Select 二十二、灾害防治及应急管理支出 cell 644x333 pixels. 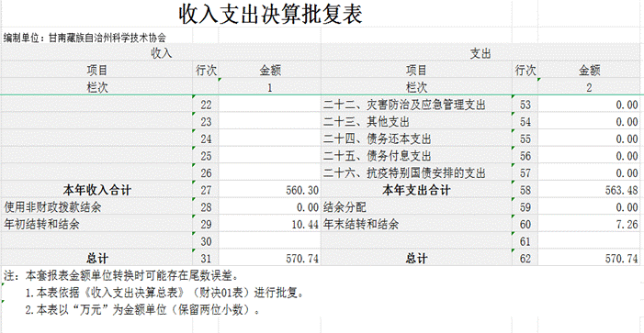point(416,105)
